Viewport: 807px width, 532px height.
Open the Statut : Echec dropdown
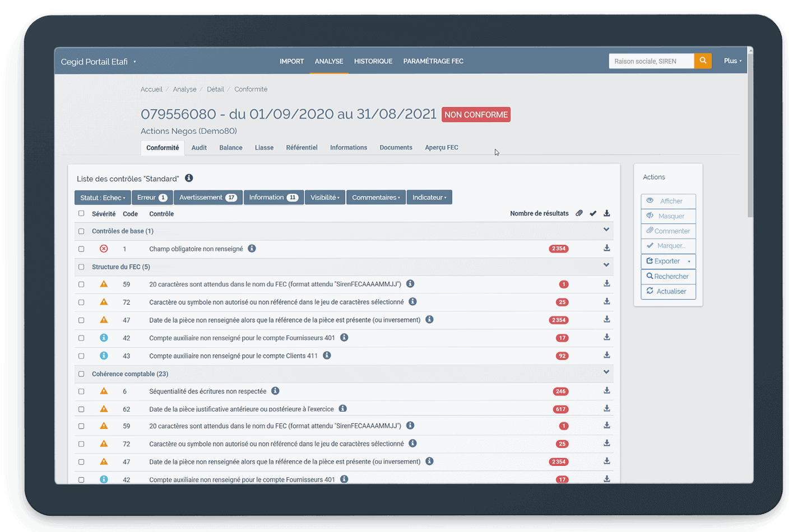(x=103, y=198)
